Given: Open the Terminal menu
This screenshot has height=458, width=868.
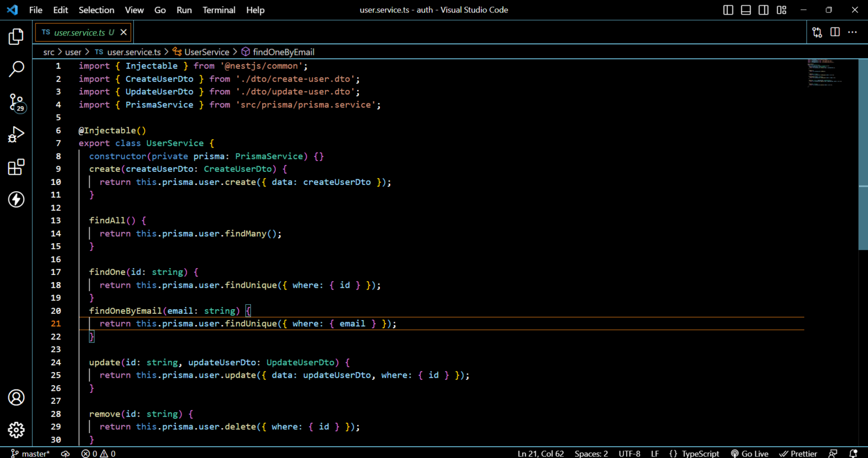Looking at the screenshot, I should pos(219,10).
